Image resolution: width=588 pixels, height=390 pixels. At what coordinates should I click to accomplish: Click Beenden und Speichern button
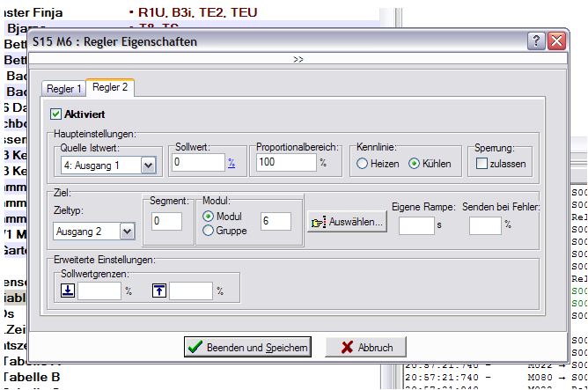[x=247, y=348]
